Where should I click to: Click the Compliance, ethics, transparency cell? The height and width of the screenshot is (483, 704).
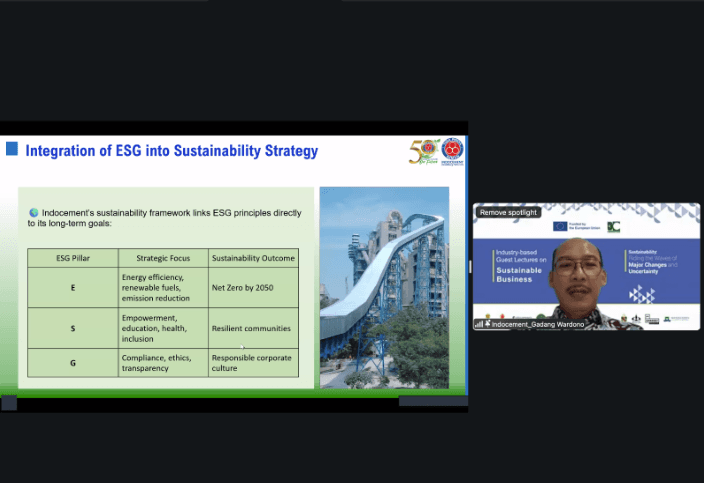tap(163, 363)
